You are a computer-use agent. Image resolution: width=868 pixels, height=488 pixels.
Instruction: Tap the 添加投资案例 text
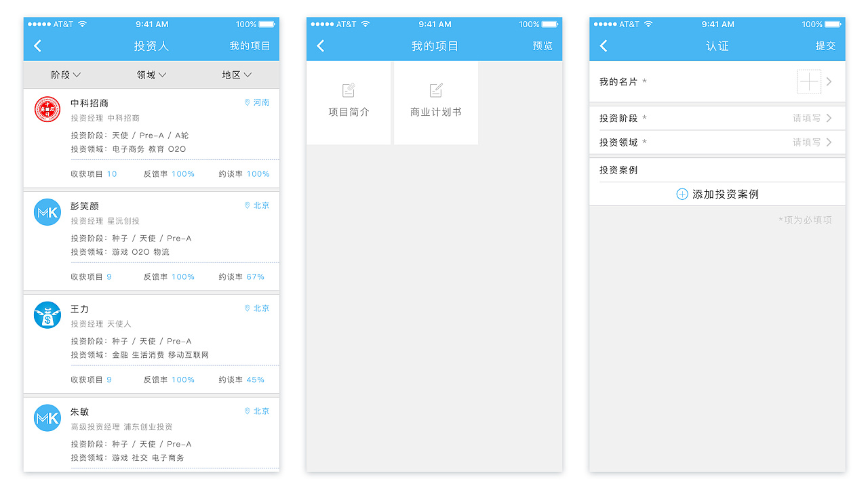[x=726, y=194]
